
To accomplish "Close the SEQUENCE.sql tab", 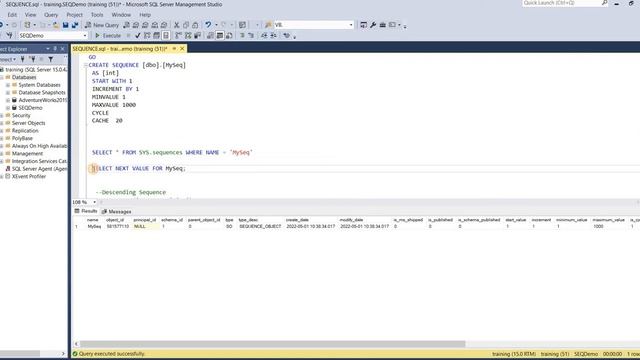I will pyautogui.click(x=182, y=49).
